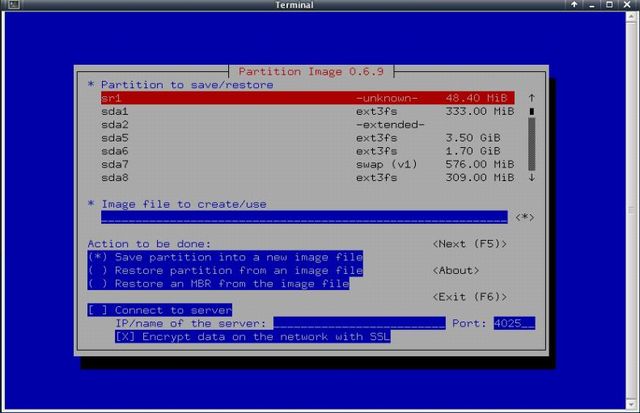
Task: Open the file browser <*> button
Action: point(525,217)
